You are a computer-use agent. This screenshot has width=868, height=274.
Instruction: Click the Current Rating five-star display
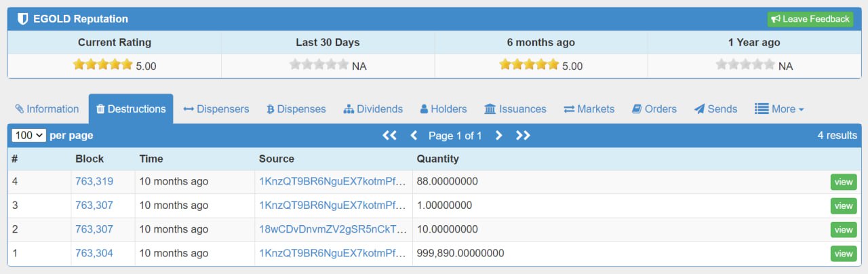(102, 65)
